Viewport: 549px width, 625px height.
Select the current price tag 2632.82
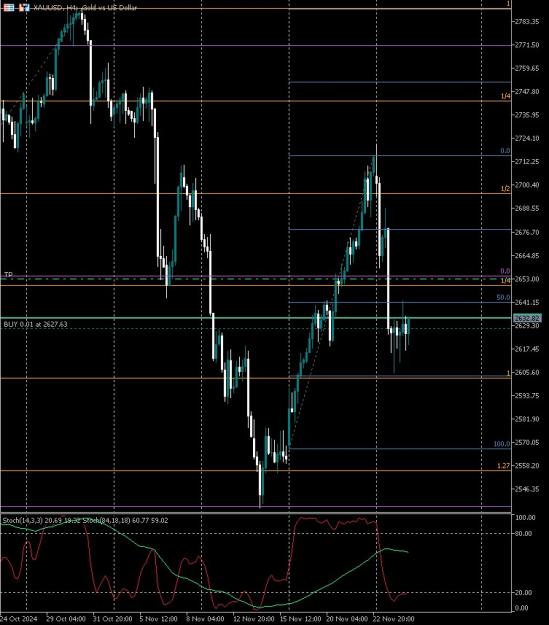(x=527, y=318)
